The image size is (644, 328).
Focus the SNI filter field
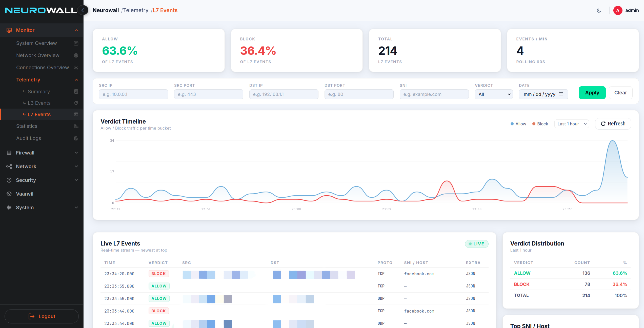click(434, 94)
